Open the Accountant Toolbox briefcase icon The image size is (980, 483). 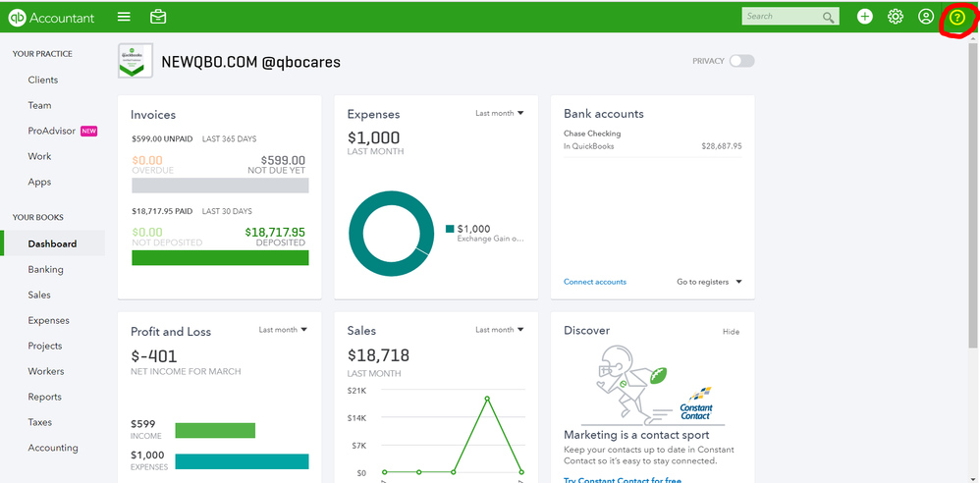tap(158, 17)
